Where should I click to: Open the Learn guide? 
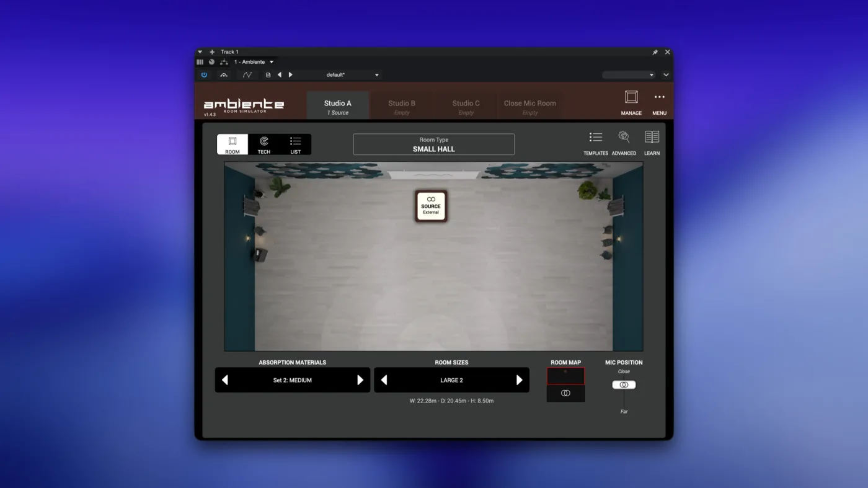coord(652,143)
